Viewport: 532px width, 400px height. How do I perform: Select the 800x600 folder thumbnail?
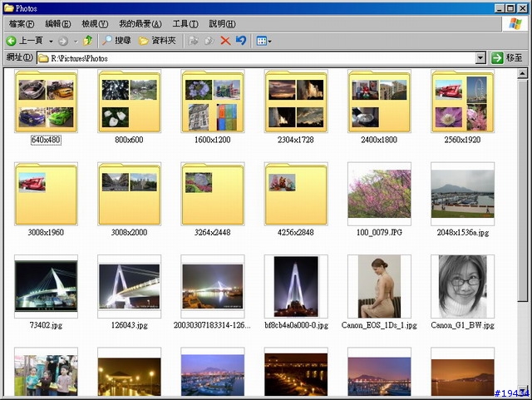point(130,101)
